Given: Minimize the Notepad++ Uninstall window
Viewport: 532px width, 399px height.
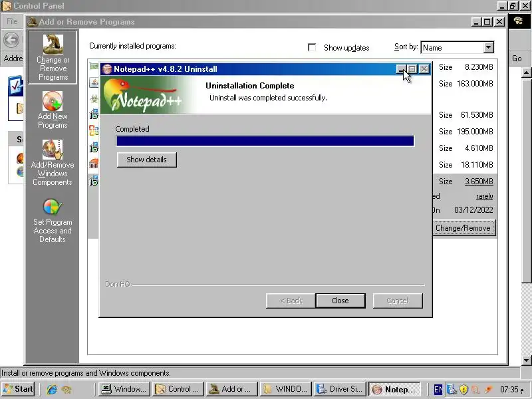Looking at the screenshot, I should (x=401, y=69).
